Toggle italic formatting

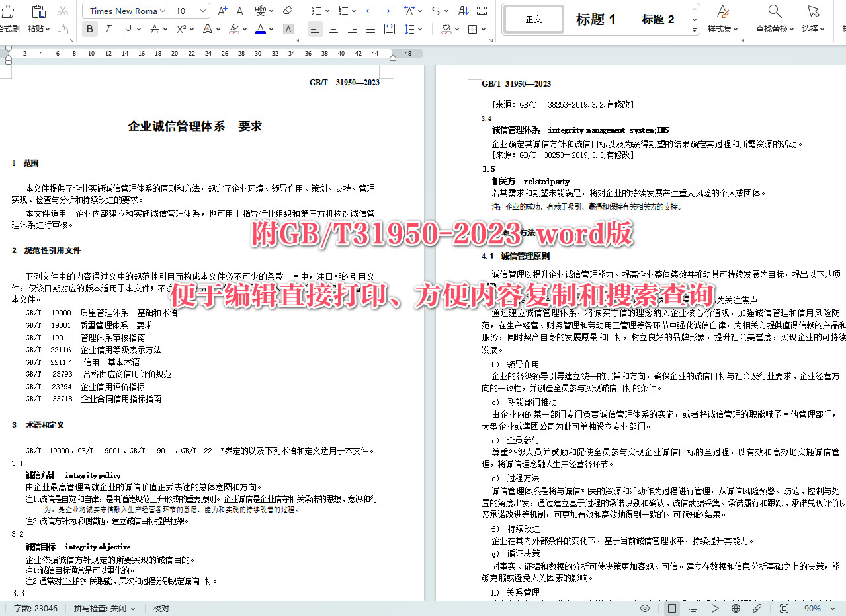(x=107, y=29)
